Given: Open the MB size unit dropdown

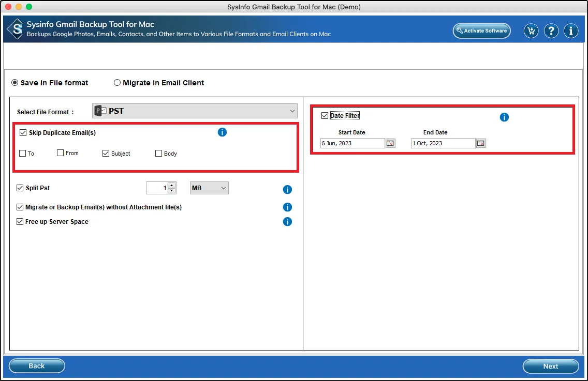Looking at the screenshot, I should pos(209,188).
